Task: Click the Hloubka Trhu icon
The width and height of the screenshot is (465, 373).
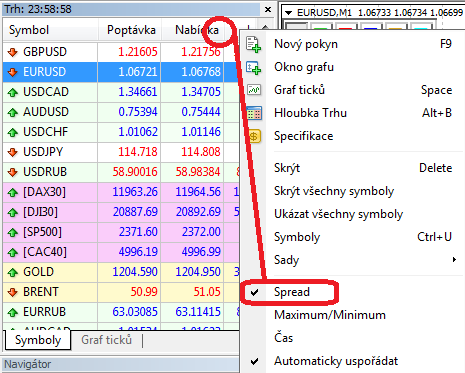Action: pos(254,113)
